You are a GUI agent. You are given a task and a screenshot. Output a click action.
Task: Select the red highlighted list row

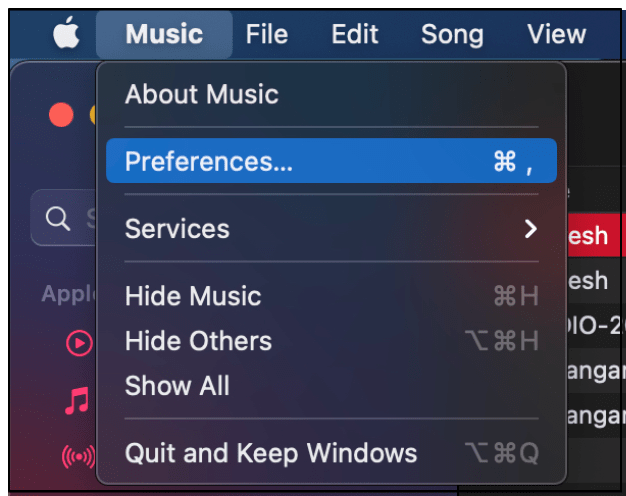(x=596, y=236)
